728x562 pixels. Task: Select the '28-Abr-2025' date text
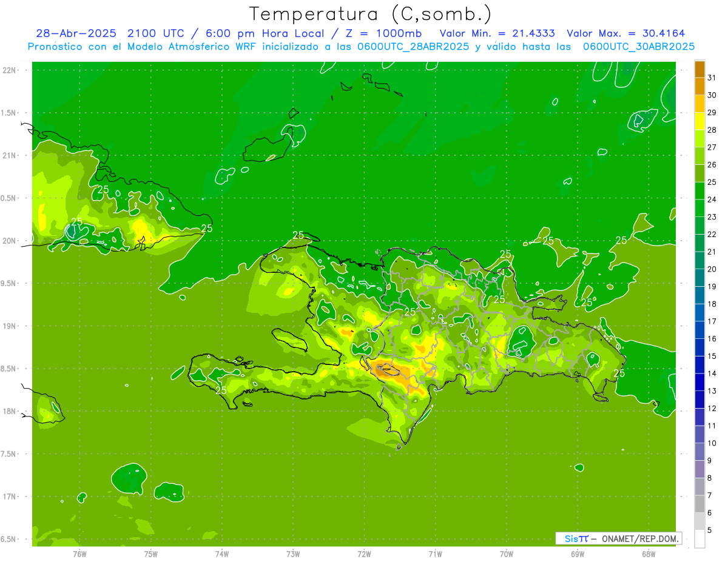click(78, 33)
